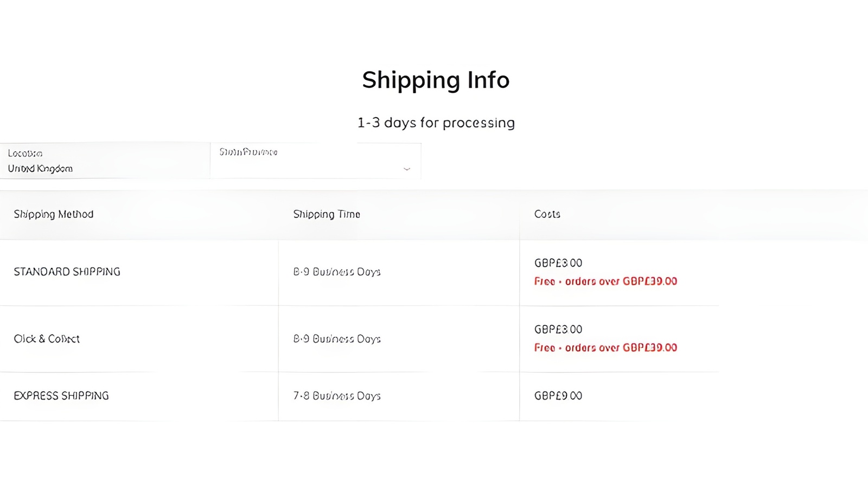The height and width of the screenshot is (488, 868).
Task: Click the Shipping Method column header
Action: [x=53, y=214]
